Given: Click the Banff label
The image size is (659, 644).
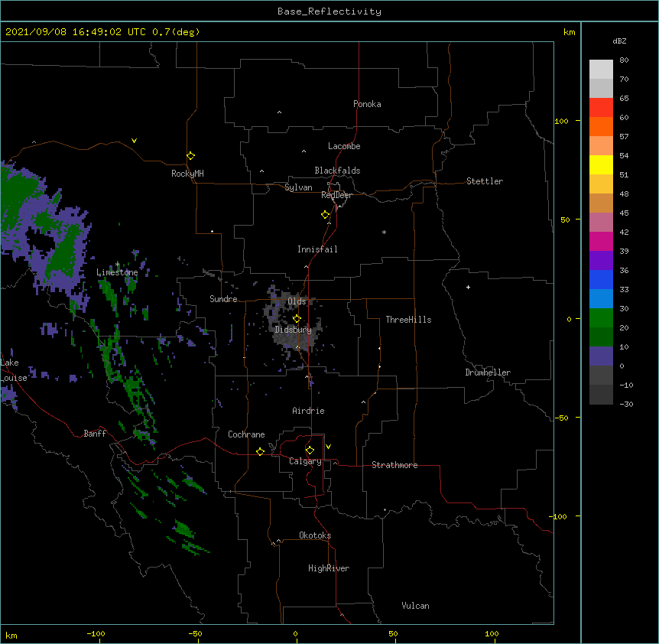Looking at the screenshot, I should tap(95, 434).
